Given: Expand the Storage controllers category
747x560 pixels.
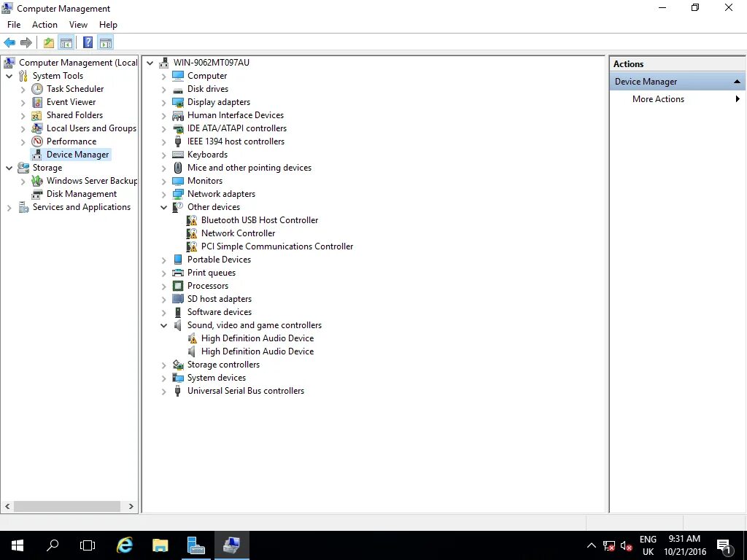Looking at the screenshot, I should click(x=164, y=365).
